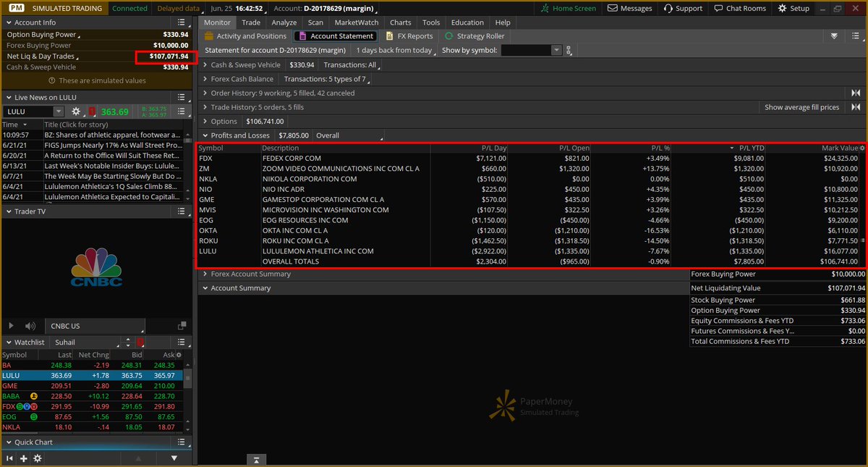The width and height of the screenshot is (868, 467).
Task: Open the Suhail watchlist selector dropdown
Action: coord(85,342)
